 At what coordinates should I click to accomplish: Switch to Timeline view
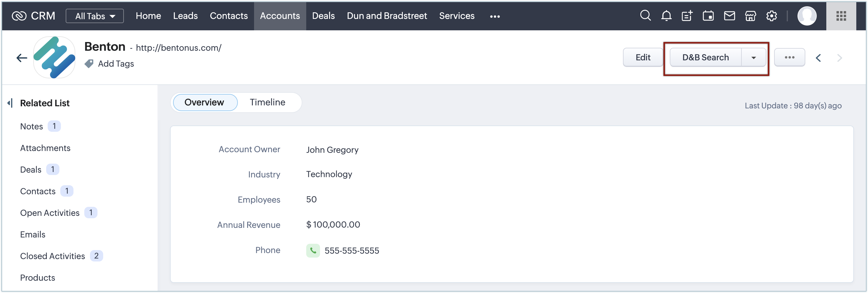pyautogui.click(x=267, y=102)
